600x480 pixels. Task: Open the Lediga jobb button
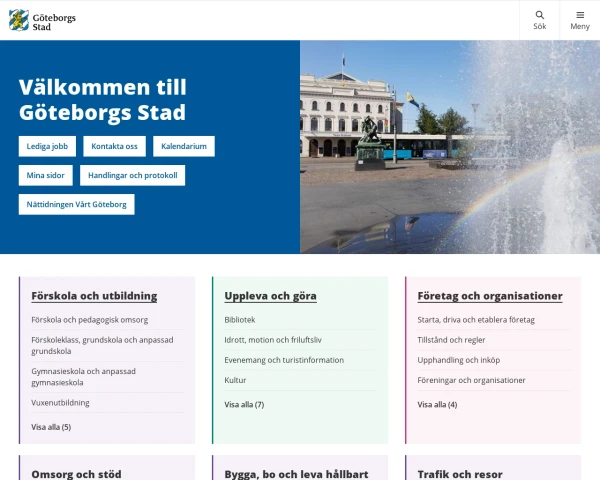pyautogui.click(x=47, y=146)
